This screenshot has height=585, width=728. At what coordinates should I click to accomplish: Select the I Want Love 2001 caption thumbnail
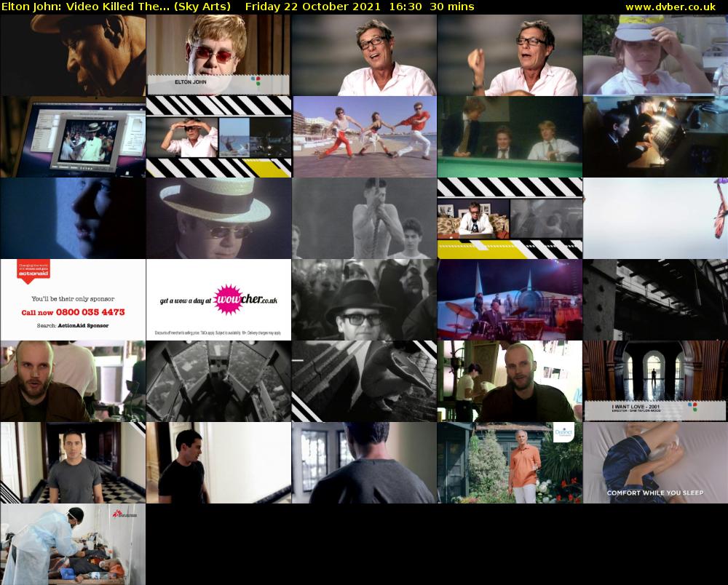click(655, 381)
